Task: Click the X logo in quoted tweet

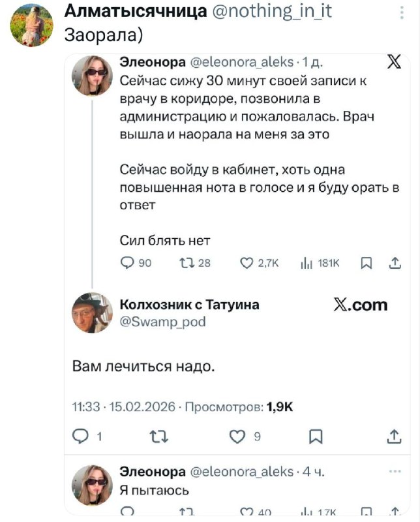Action: tap(394, 63)
